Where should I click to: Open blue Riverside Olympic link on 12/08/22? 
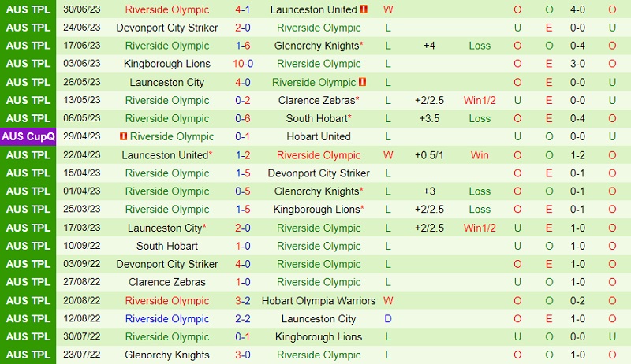point(166,319)
